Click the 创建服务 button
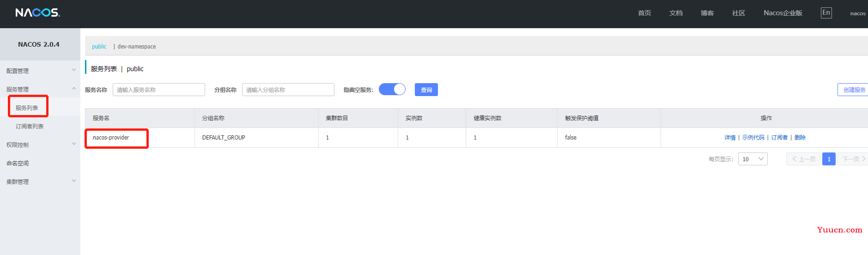 click(x=854, y=90)
